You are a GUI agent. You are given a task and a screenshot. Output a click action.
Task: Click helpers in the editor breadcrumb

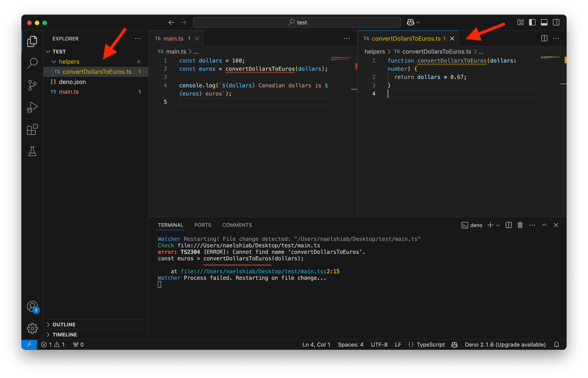pyautogui.click(x=375, y=51)
